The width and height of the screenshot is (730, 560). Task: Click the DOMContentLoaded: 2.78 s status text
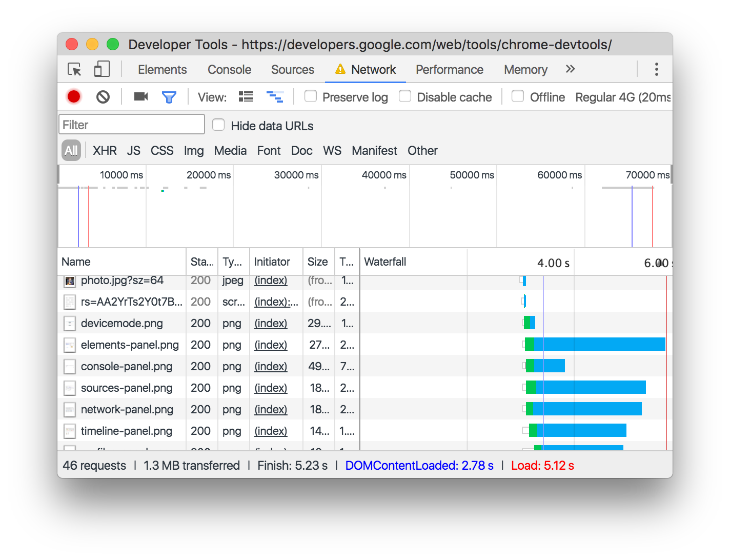coord(419,466)
